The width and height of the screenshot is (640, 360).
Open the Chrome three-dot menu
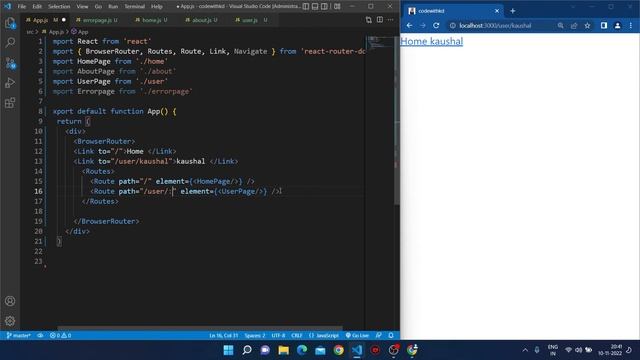(x=631, y=25)
